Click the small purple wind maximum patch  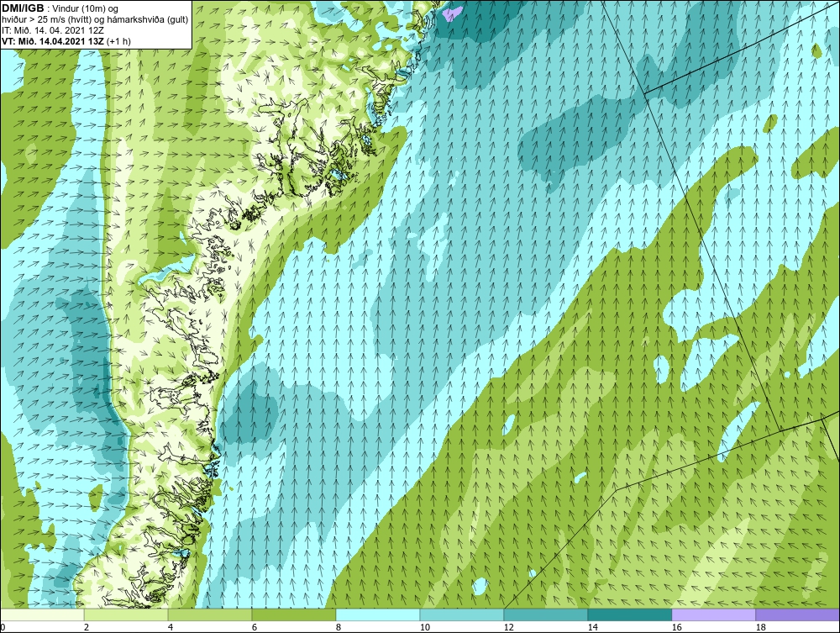coord(453,12)
